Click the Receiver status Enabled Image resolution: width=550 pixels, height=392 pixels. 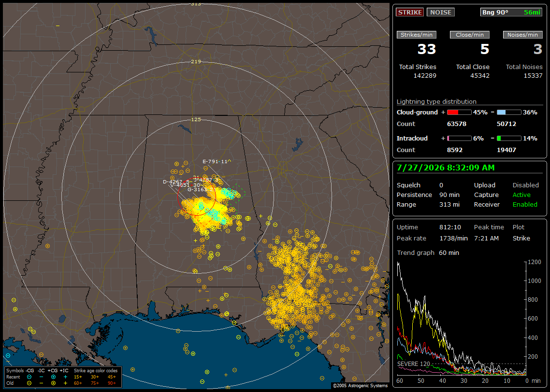pyautogui.click(x=525, y=204)
